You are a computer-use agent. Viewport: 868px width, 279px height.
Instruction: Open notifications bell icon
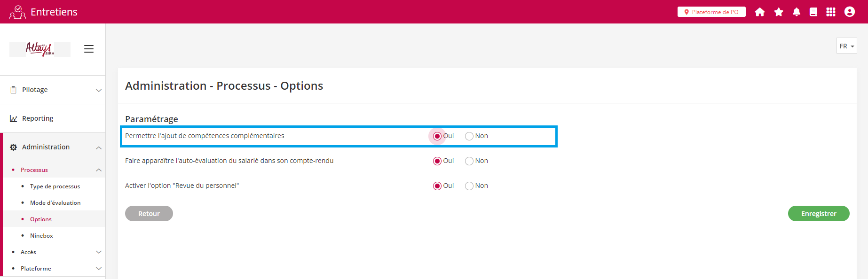click(x=797, y=12)
